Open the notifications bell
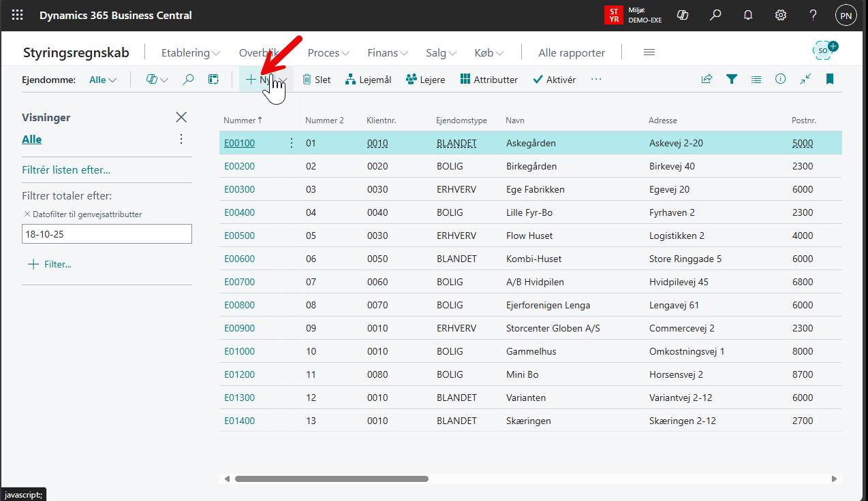Viewport: 868px width, 501px height. tap(748, 15)
